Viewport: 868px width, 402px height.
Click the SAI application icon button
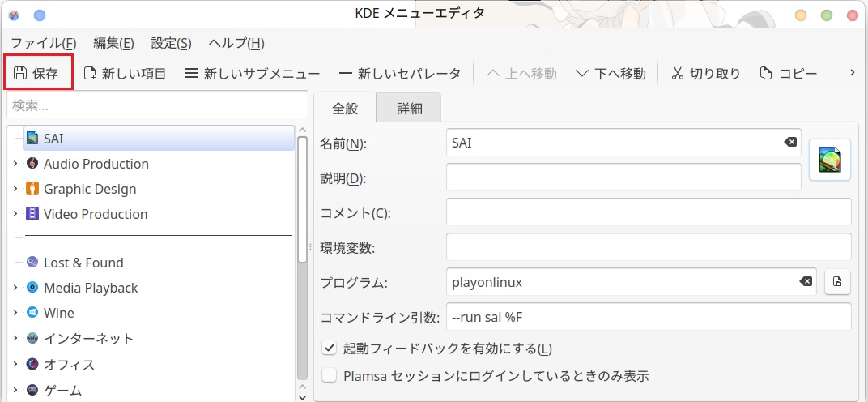(x=830, y=160)
